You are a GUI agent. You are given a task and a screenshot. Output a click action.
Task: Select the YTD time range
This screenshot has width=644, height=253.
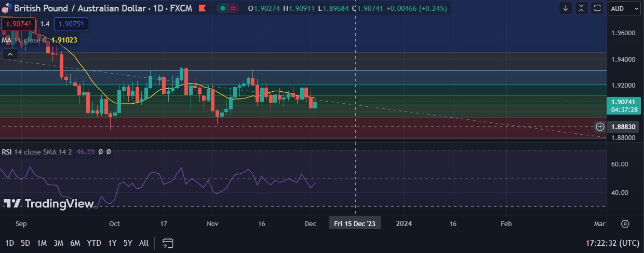pos(94,243)
